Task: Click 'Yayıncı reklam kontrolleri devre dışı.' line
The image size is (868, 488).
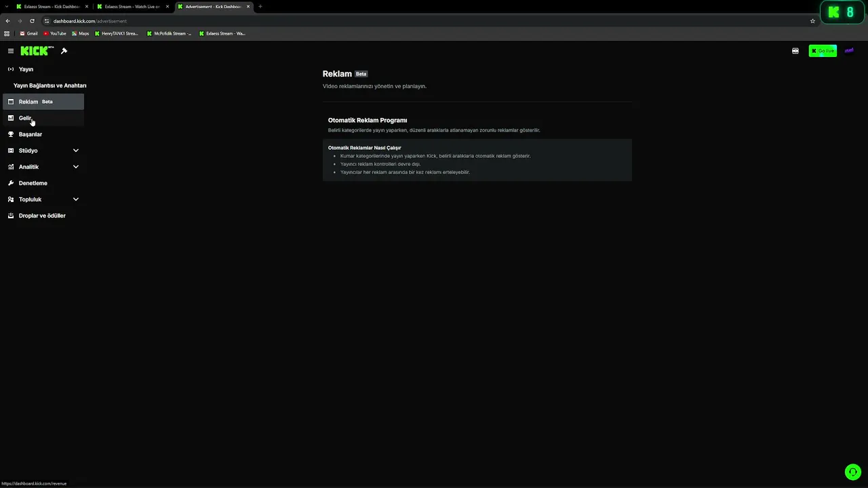Action: click(x=380, y=164)
